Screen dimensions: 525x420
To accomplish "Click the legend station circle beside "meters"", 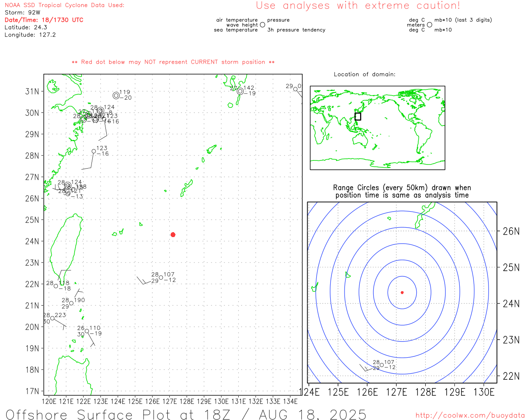I will tap(429, 25).
